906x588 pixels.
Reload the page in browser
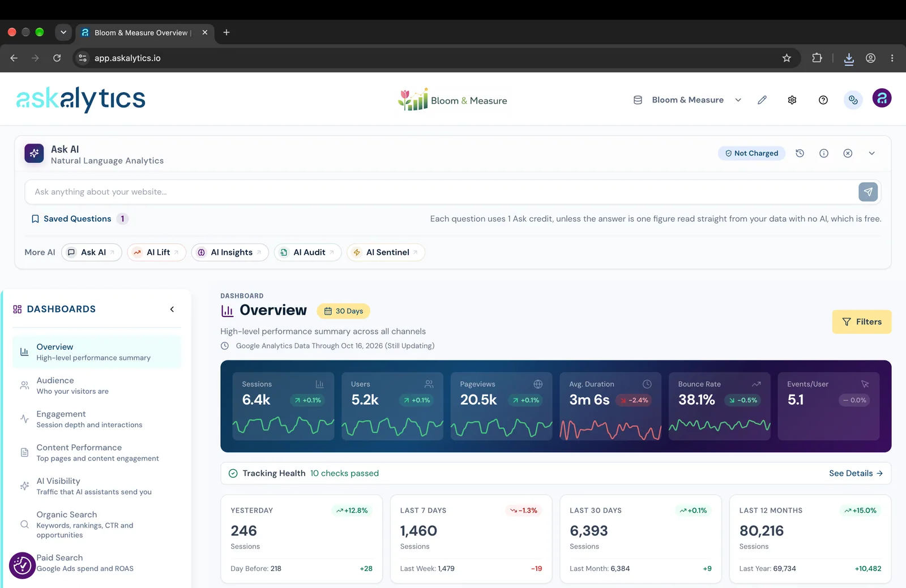click(x=57, y=58)
